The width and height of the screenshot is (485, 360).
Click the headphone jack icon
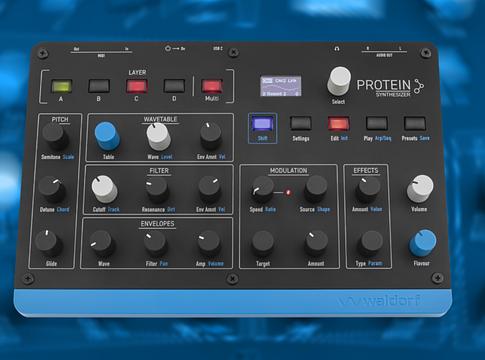coord(337,49)
